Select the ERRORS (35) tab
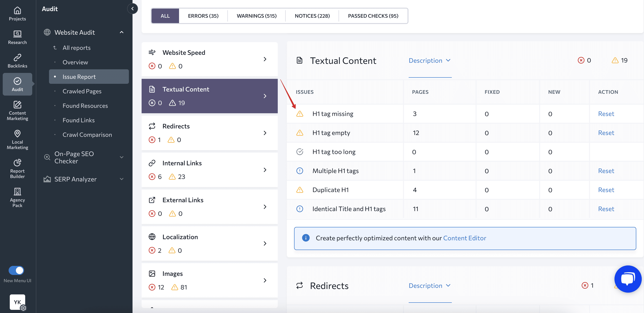Image resolution: width=644 pixels, height=313 pixels. [203, 16]
